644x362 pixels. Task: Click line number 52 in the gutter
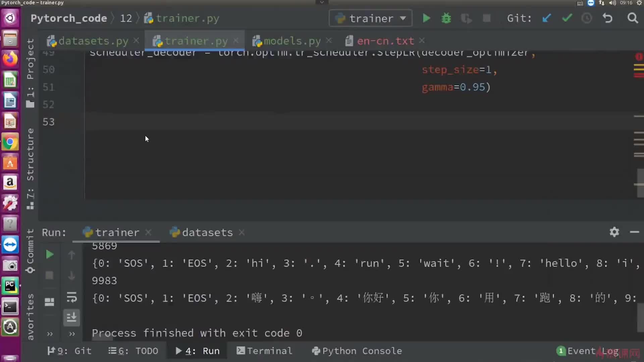coord(48,105)
